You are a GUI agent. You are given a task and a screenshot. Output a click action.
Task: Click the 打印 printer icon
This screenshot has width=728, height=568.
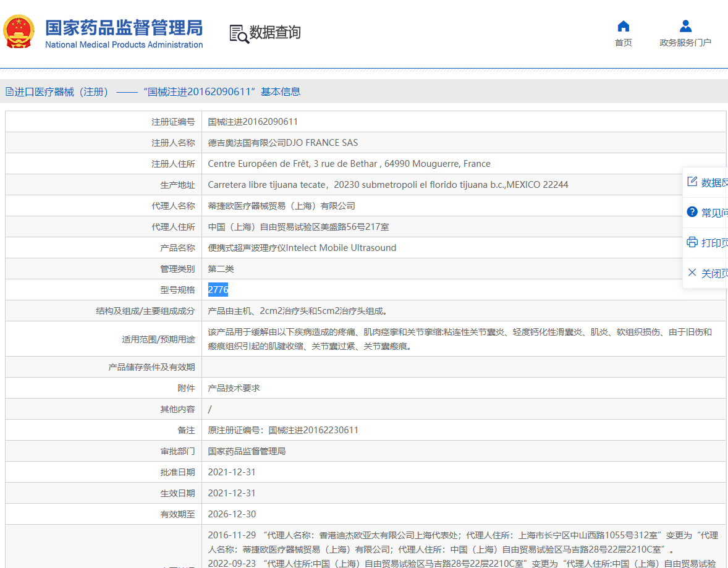(692, 242)
